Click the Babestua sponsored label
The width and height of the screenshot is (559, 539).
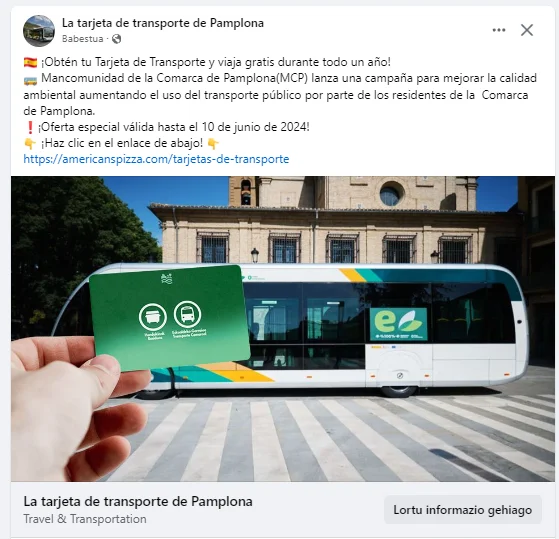pos(82,38)
